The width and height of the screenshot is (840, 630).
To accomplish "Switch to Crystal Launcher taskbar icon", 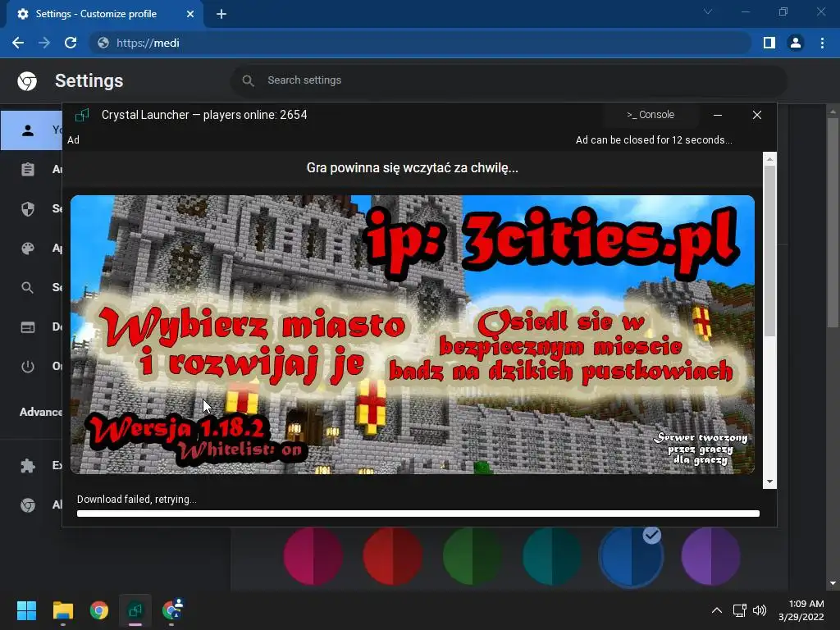I will [135, 610].
